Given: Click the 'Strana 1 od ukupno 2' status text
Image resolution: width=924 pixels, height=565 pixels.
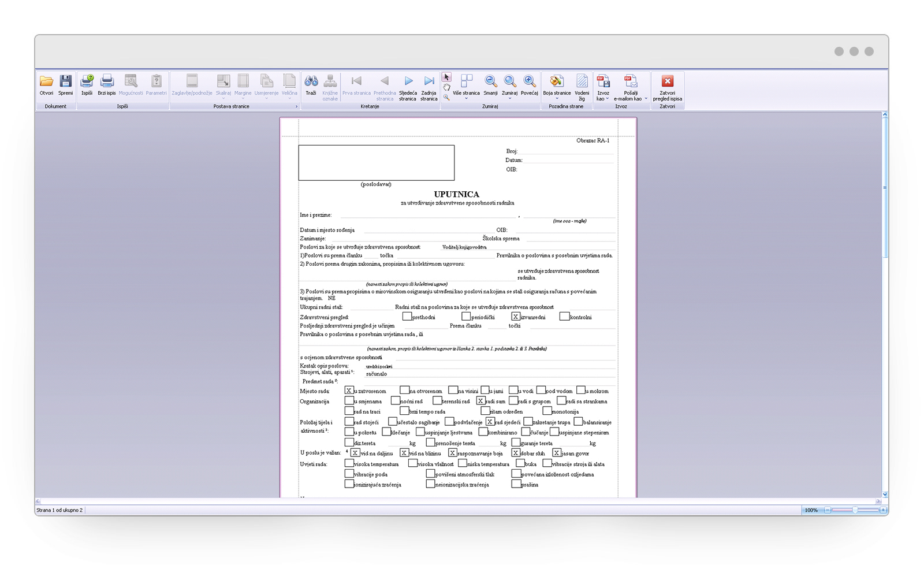Looking at the screenshot, I should 59,510.
